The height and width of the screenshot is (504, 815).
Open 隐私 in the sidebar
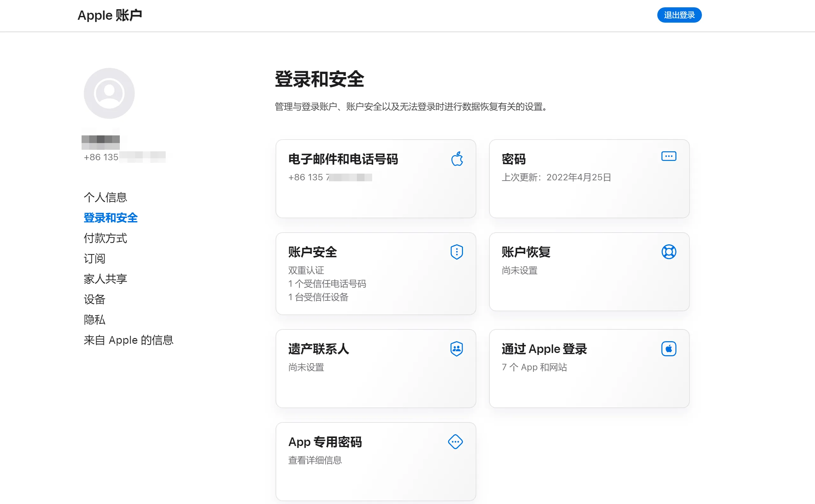point(95,320)
